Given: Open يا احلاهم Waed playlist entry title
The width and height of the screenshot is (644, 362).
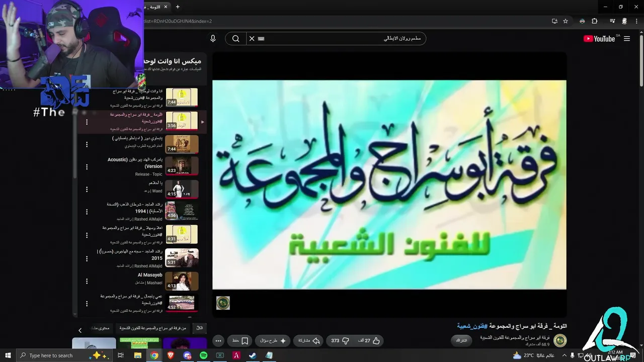Looking at the screenshot, I should [156, 183].
